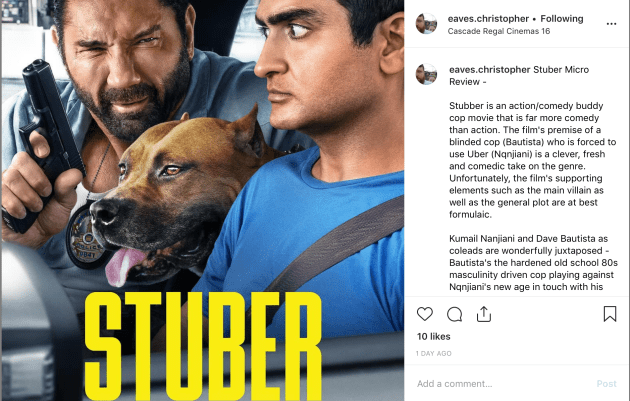
Task: View the 10 likes list
Action: click(434, 336)
